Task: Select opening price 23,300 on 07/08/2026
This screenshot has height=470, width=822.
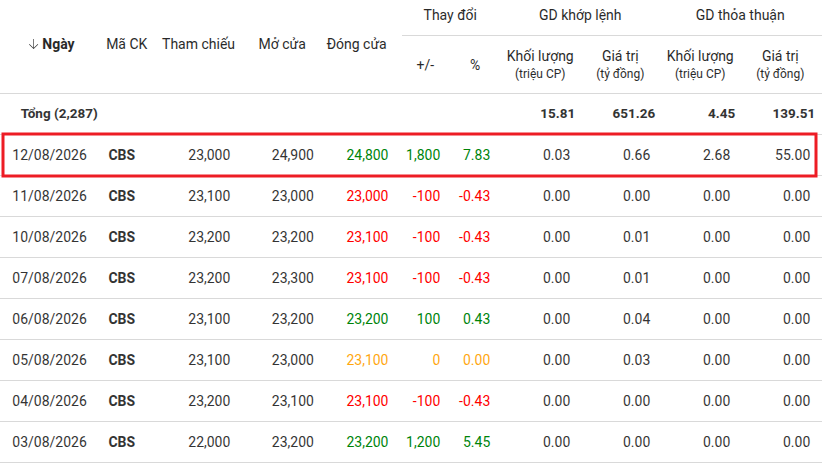Action: [293, 278]
